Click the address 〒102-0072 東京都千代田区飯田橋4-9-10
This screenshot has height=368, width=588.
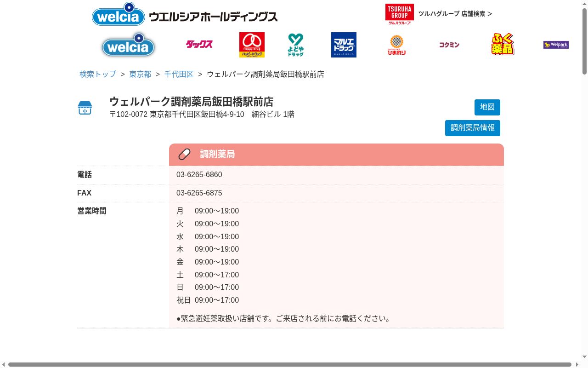pos(177,114)
